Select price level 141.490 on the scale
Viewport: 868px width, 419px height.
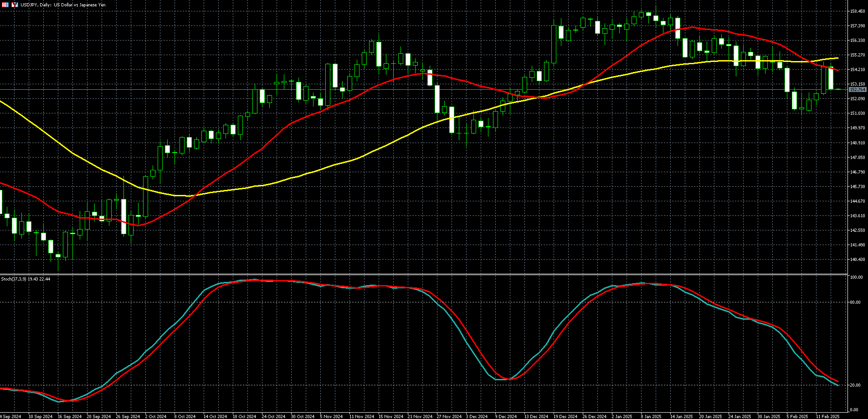(858, 245)
